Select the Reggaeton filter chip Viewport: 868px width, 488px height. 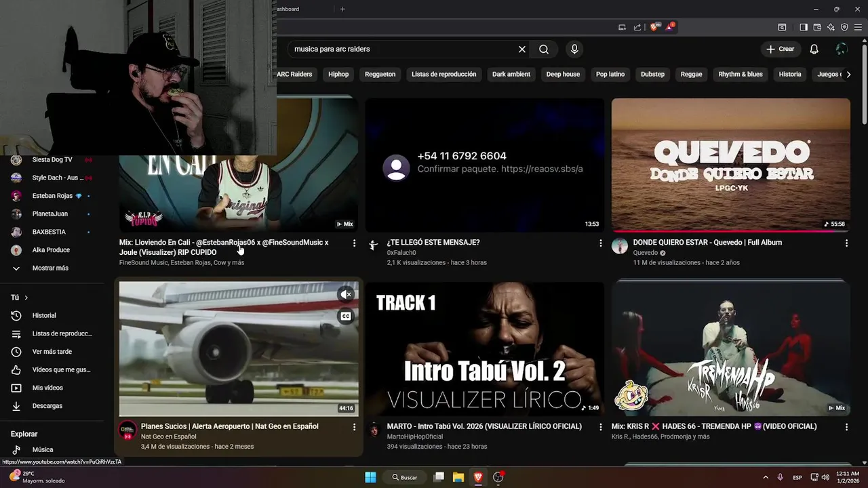pyautogui.click(x=380, y=75)
